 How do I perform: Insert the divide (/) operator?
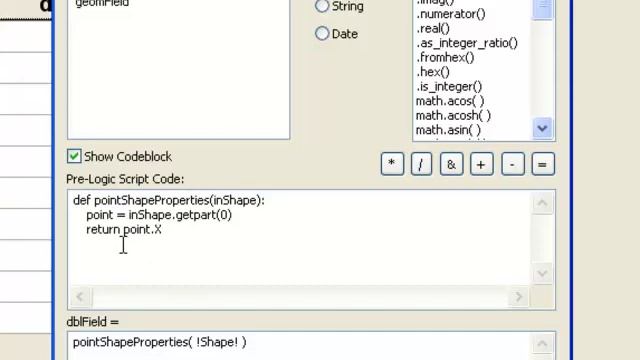[421, 164]
